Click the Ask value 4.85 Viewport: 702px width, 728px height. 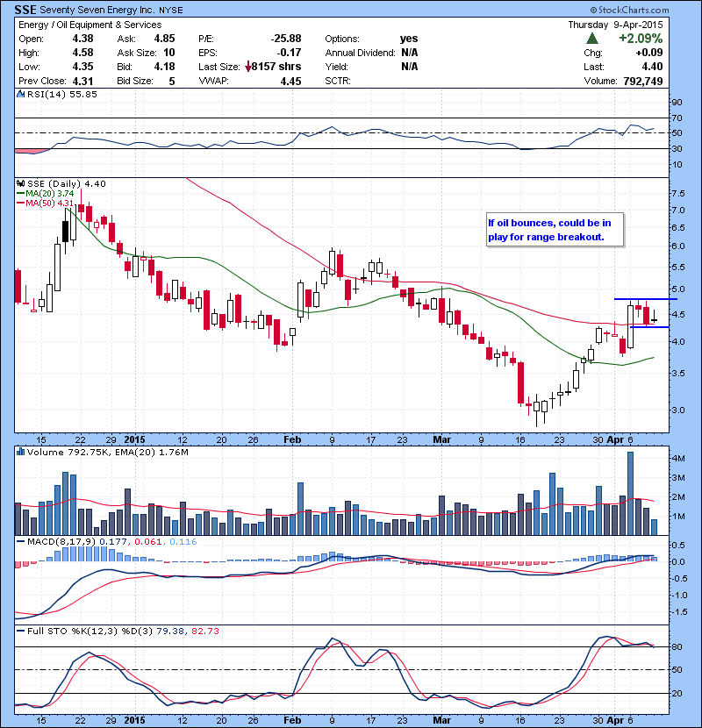[x=164, y=39]
